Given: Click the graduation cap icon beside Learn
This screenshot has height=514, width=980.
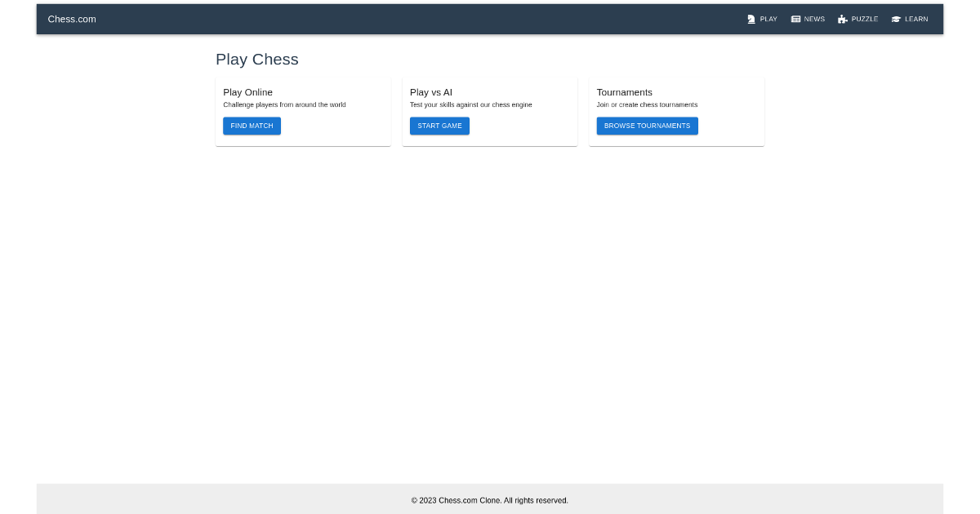Looking at the screenshot, I should 896,19.
